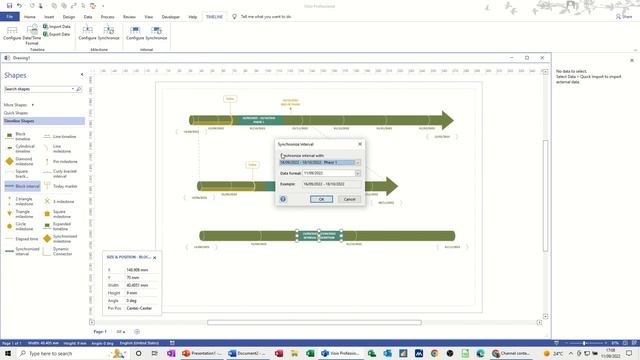The width and height of the screenshot is (640, 360).
Task: Select the Block interval shape
Action: point(22,186)
